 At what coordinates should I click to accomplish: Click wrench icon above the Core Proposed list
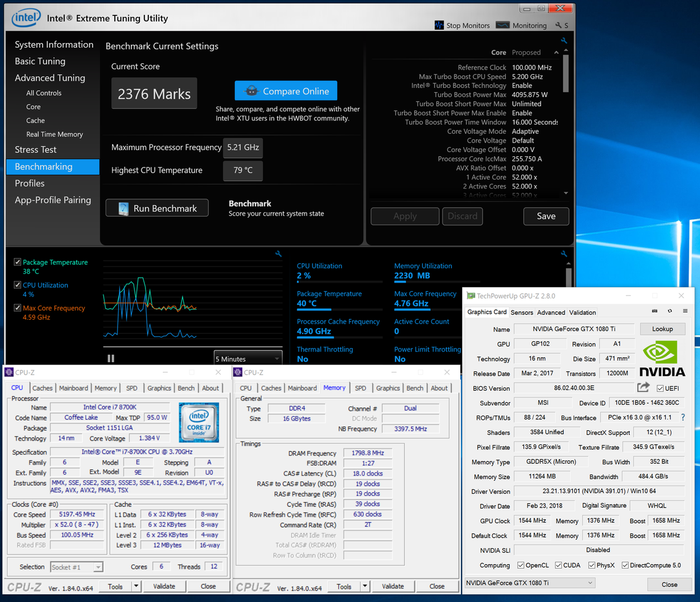click(x=564, y=41)
